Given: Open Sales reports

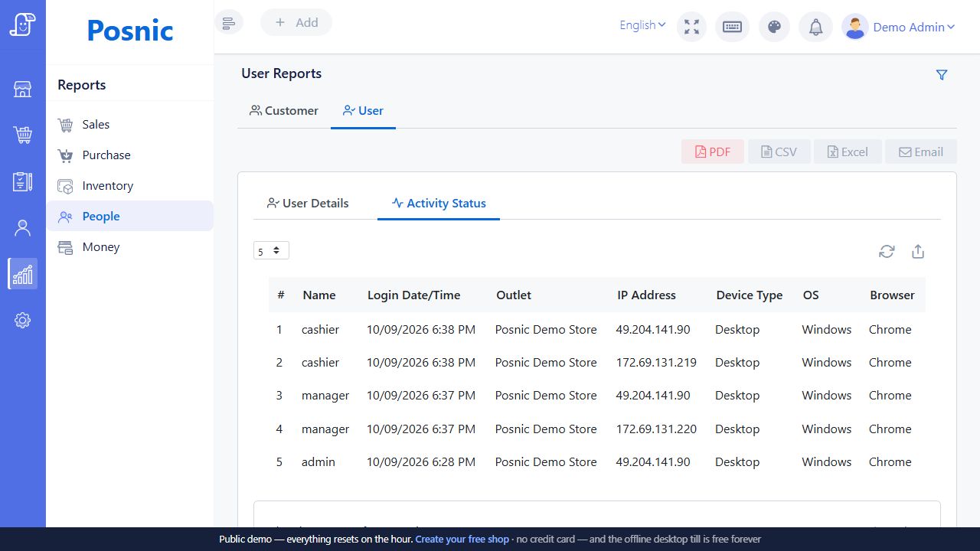Looking at the screenshot, I should click(x=129, y=124).
